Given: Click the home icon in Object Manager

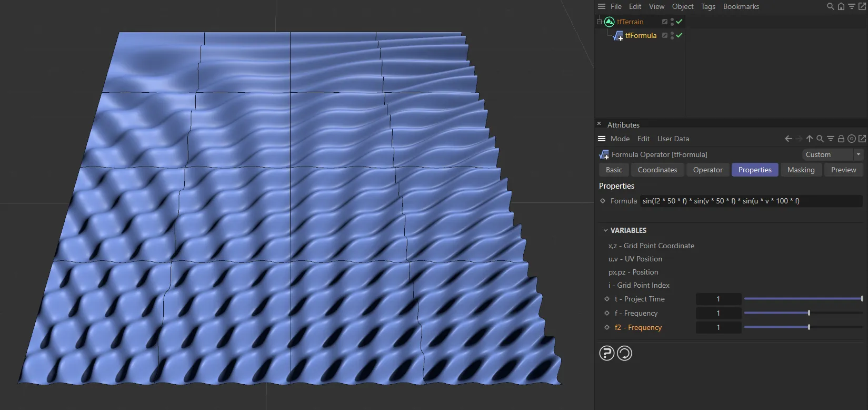Looking at the screenshot, I should (841, 6).
